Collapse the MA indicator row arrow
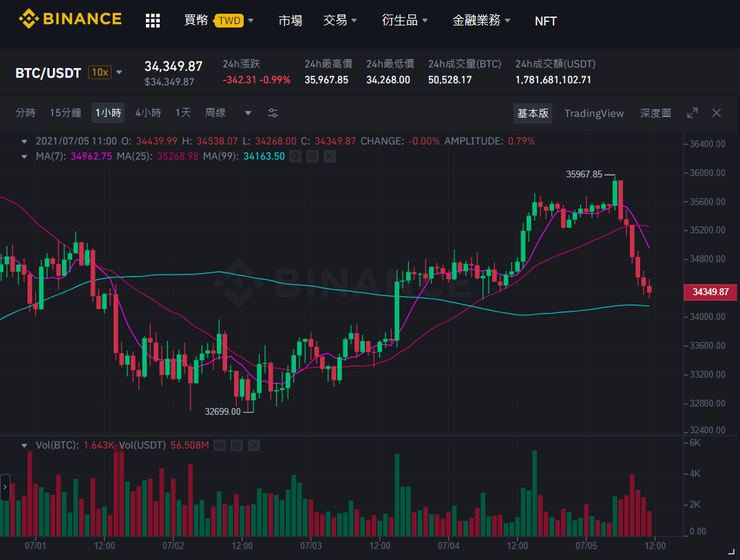Screen dimensions: 740x560 24,156
